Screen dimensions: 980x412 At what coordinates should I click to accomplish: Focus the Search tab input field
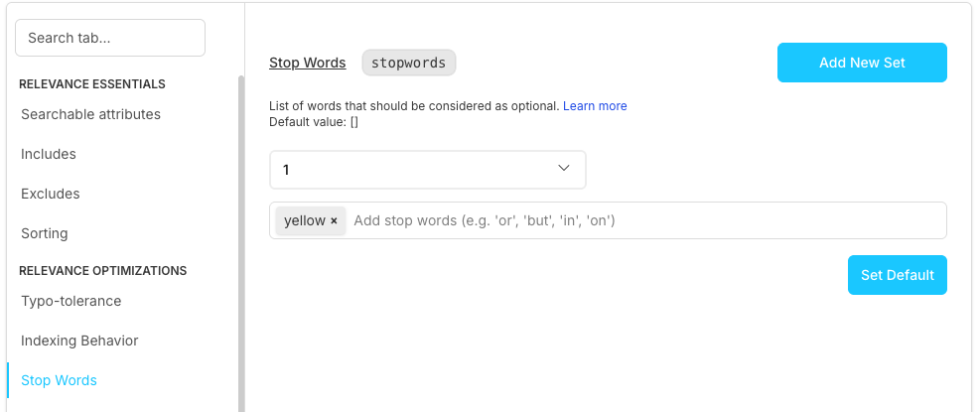click(x=110, y=38)
